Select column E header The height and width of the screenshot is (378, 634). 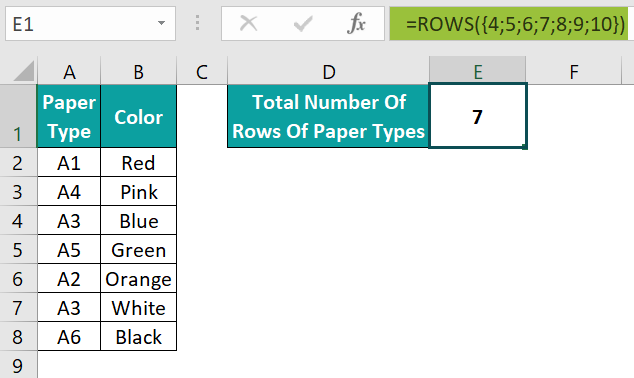click(x=478, y=72)
